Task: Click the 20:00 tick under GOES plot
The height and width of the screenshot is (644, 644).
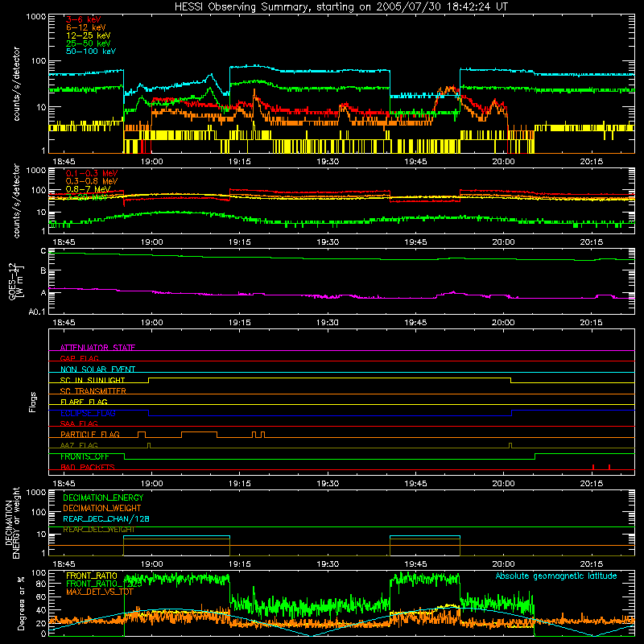Action: click(x=503, y=323)
